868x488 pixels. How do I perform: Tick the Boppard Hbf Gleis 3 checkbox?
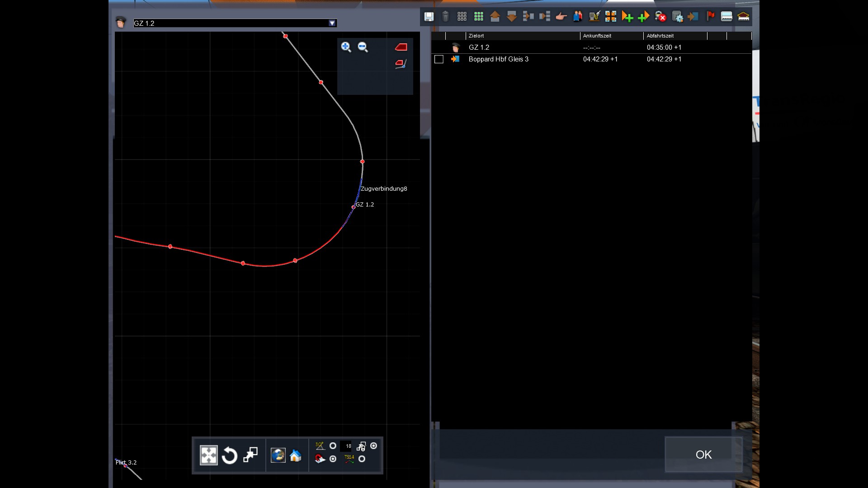pyautogui.click(x=439, y=59)
